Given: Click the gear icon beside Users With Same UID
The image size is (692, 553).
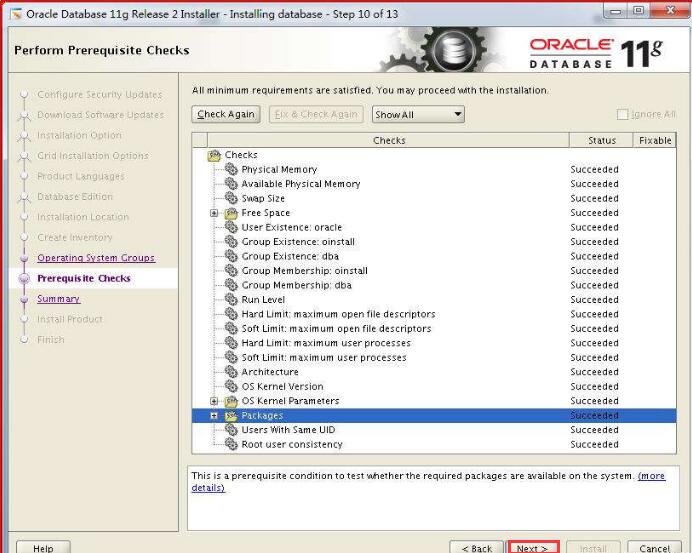Looking at the screenshot, I should coord(231,430).
